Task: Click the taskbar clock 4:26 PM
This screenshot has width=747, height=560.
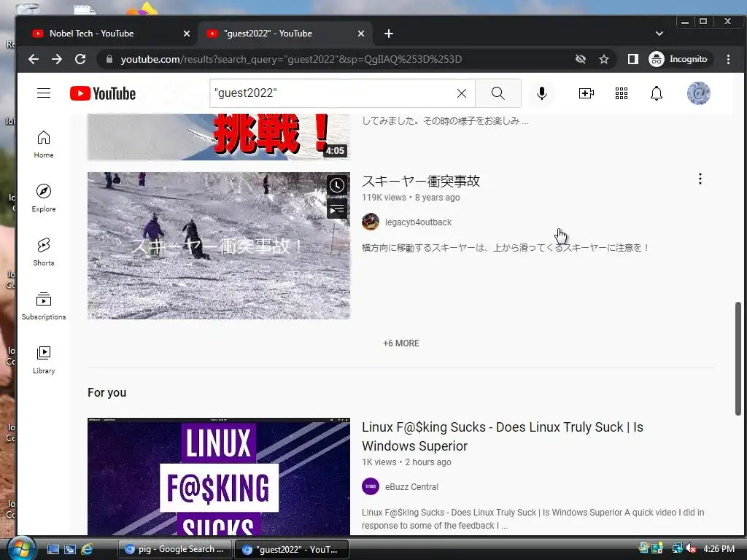Action: (x=719, y=548)
